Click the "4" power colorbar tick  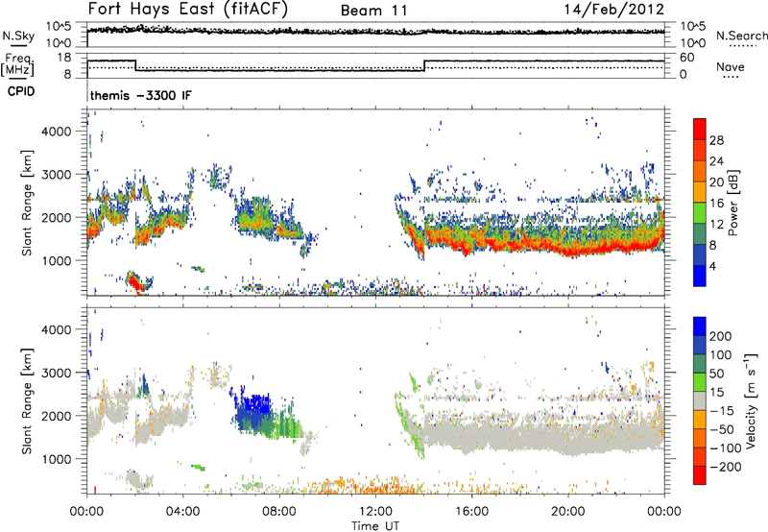pyautogui.click(x=712, y=266)
